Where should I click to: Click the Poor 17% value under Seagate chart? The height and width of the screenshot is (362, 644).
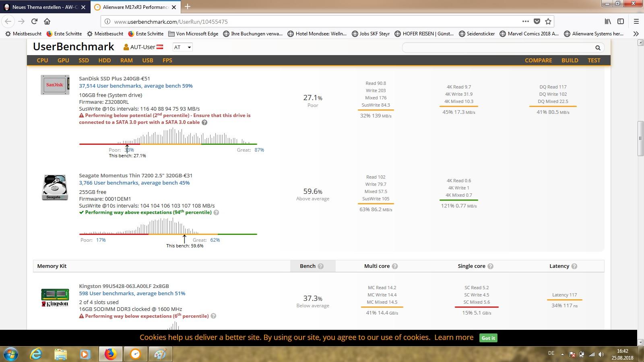[x=101, y=240]
